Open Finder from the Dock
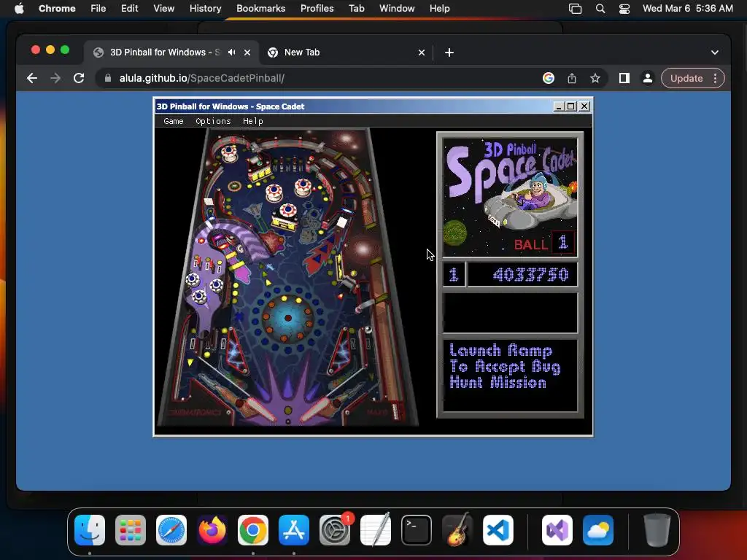The width and height of the screenshot is (747, 560). [x=90, y=530]
